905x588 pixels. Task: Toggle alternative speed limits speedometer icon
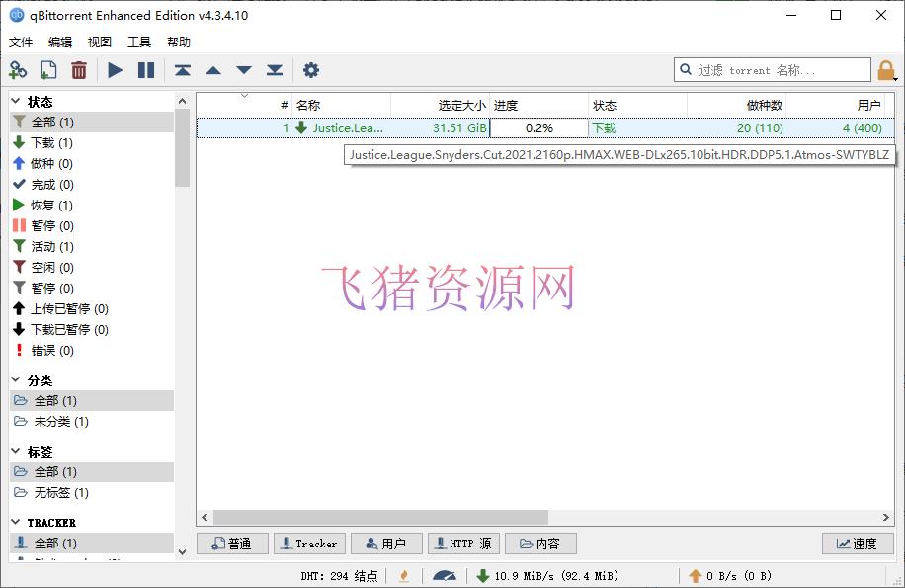(445, 575)
